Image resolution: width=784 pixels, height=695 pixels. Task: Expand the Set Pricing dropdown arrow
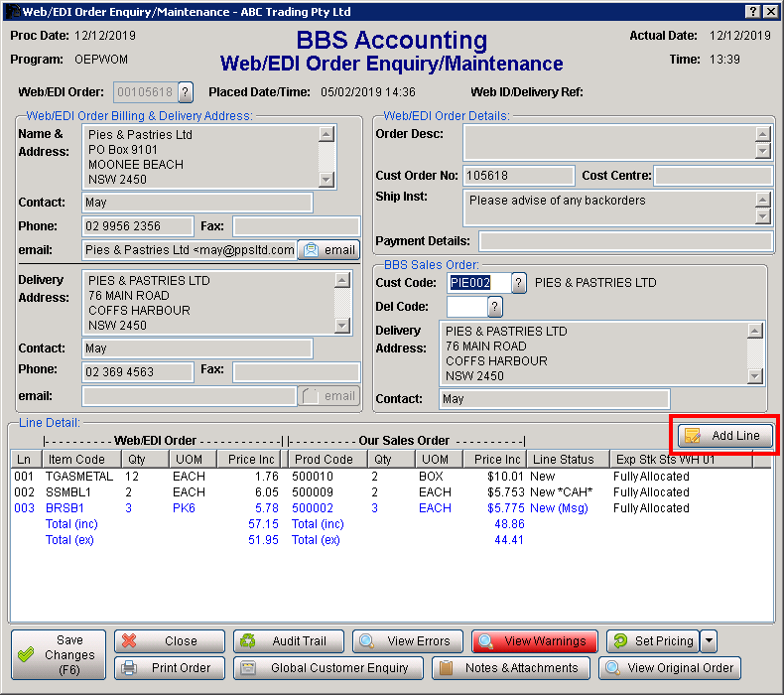tap(709, 641)
